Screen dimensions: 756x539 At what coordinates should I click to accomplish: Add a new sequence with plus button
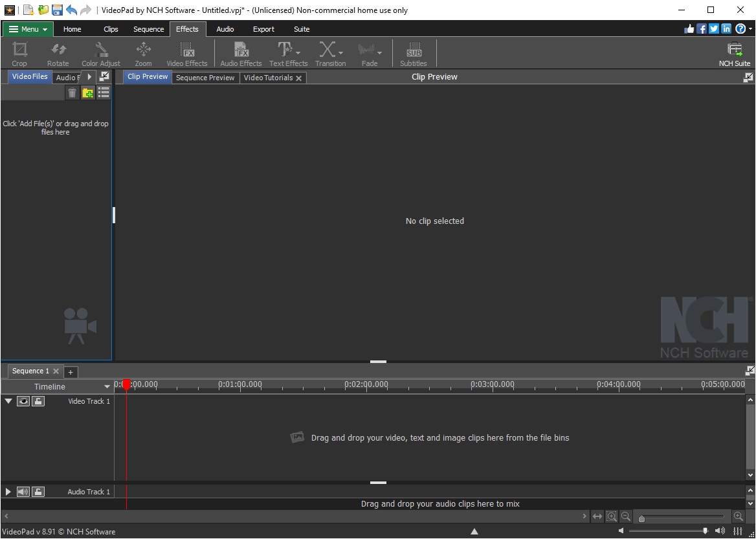click(71, 371)
